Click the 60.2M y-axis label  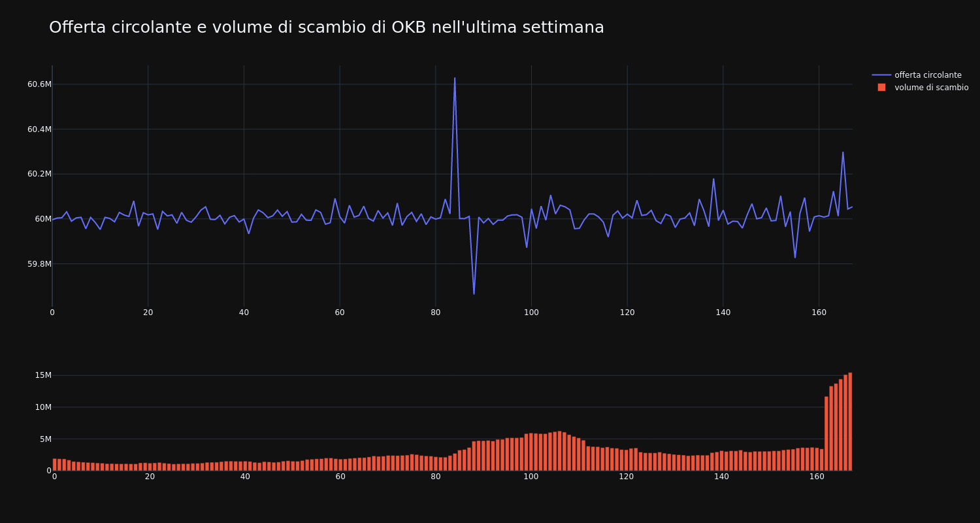click(39, 174)
